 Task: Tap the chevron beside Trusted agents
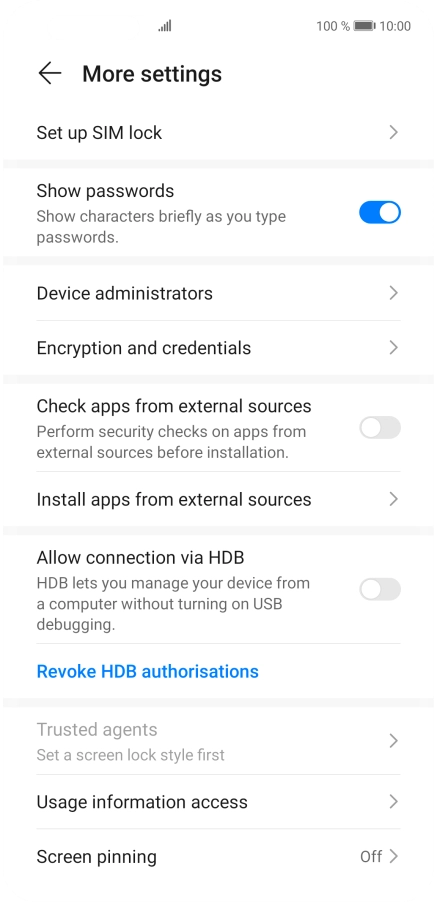[393, 740]
